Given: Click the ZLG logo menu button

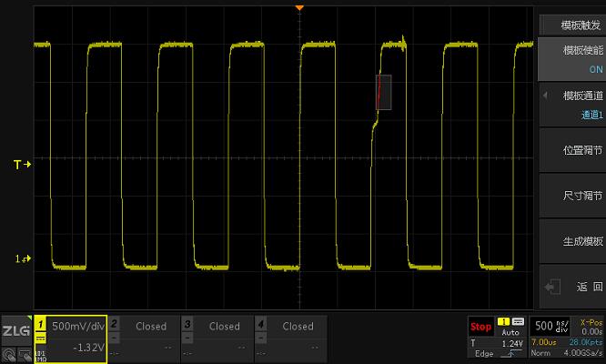Looking at the screenshot, I should pos(15,329).
